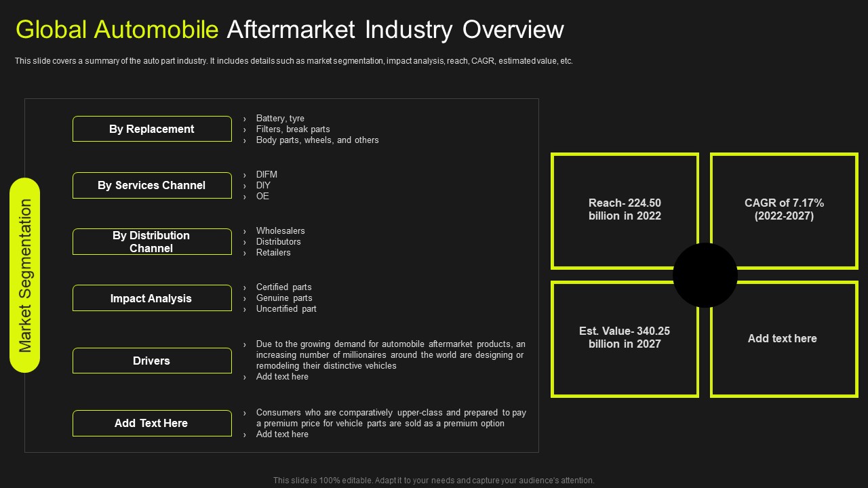Click the Wholesalers bullet
Image resolution: width=868 pixels, height=488 pixels.
pyautogui.click(x=280, y=231)
